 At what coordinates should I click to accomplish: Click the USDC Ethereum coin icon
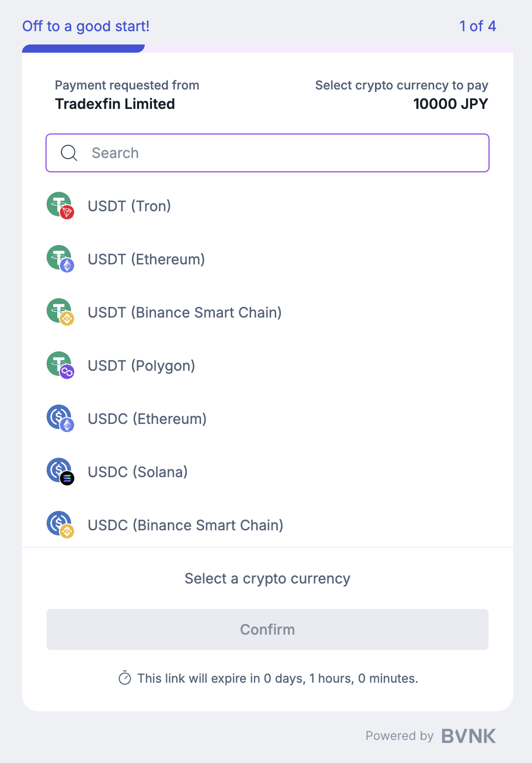60,418
